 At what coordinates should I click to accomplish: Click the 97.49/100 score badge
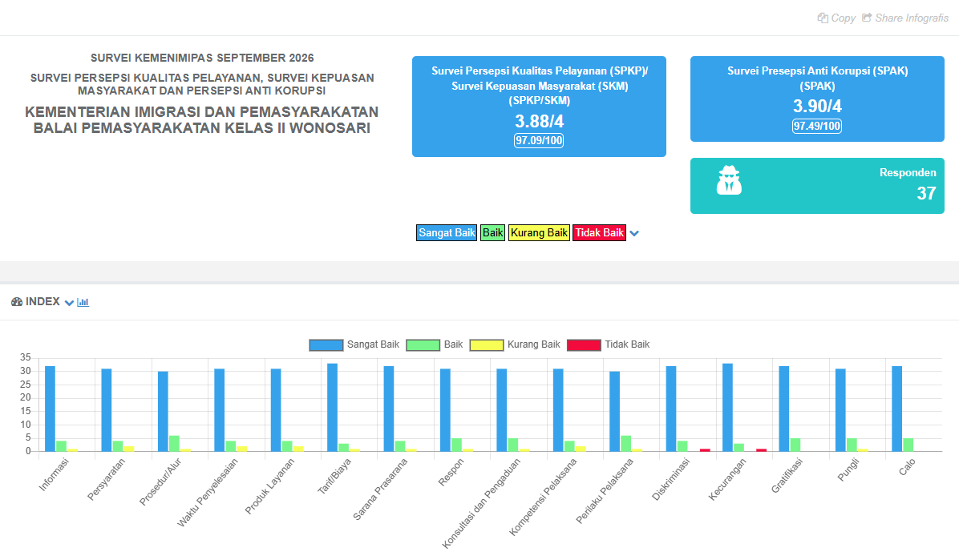tap(817, 126)
